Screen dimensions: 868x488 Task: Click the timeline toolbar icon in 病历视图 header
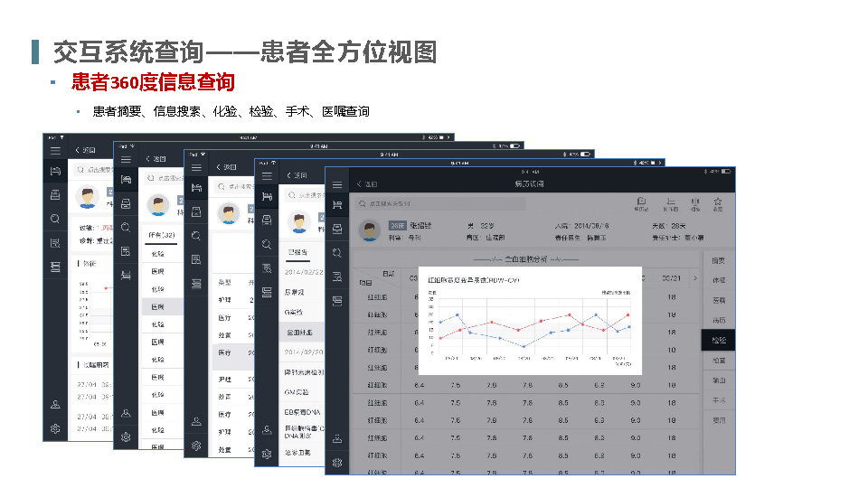(670, 204)
